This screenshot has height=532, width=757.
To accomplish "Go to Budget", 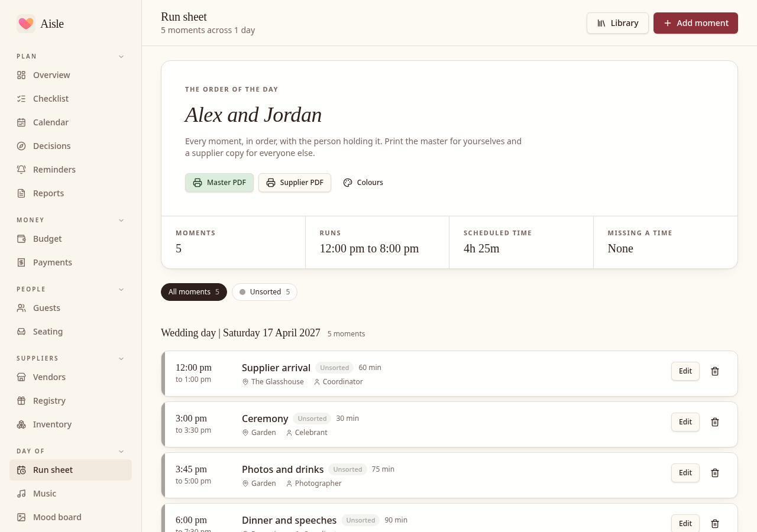I will coord(70,239).
